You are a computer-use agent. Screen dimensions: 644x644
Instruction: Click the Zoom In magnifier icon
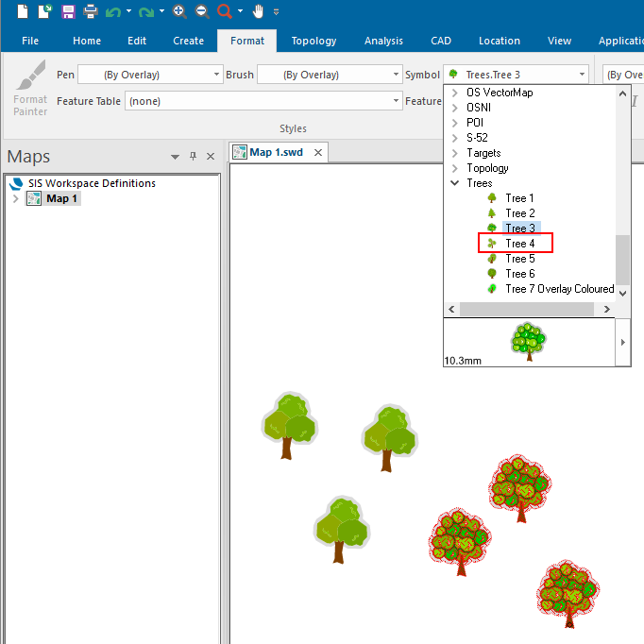179,11
